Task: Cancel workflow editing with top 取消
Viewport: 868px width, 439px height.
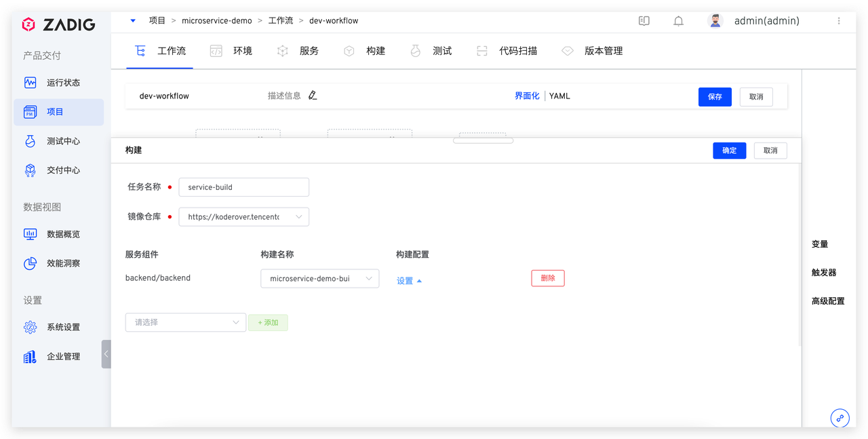Action: tap(756, 97)
